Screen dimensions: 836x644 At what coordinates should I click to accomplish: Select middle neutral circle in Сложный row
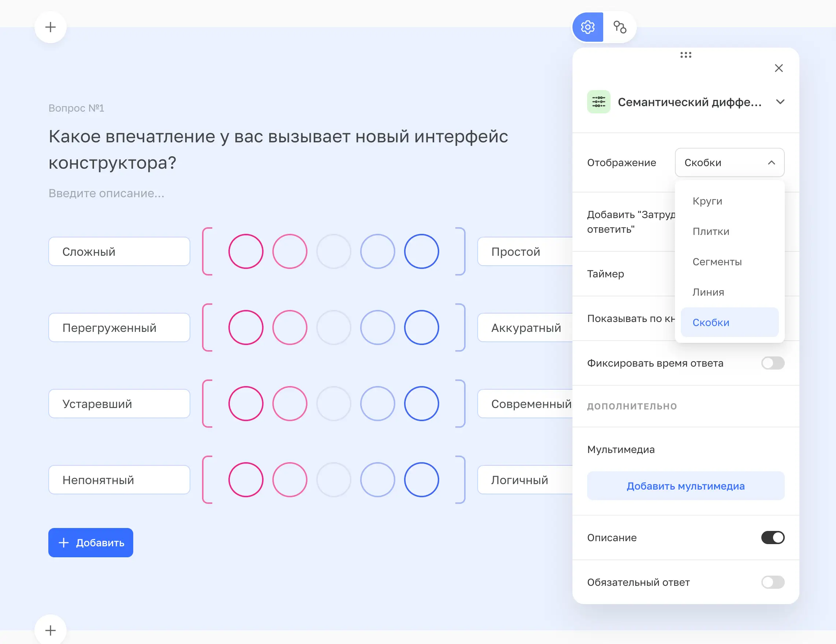[x=334, y=251]
